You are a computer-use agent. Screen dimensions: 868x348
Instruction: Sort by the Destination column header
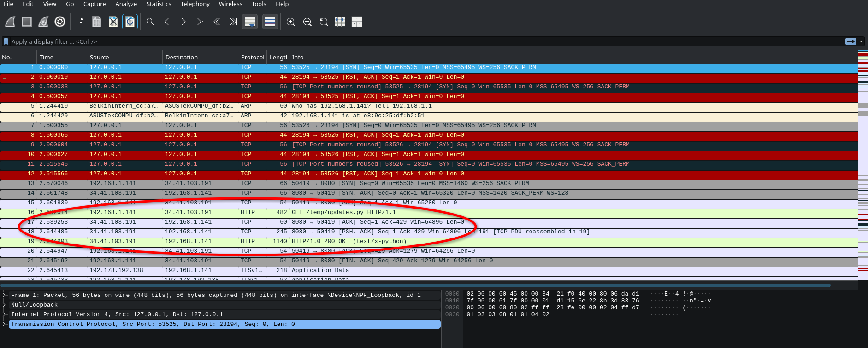coord(200,57)
